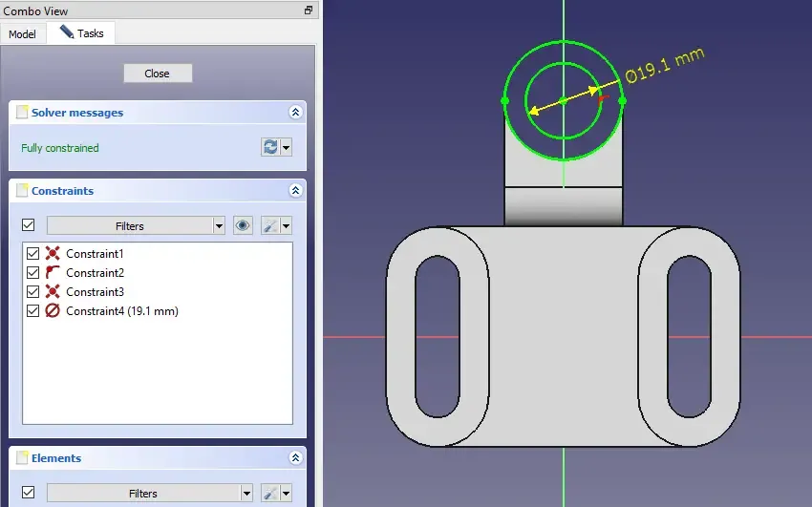Screen dimensions: 812x507
Task: Select the Constraint1 list entry
Action: point(95,254)
